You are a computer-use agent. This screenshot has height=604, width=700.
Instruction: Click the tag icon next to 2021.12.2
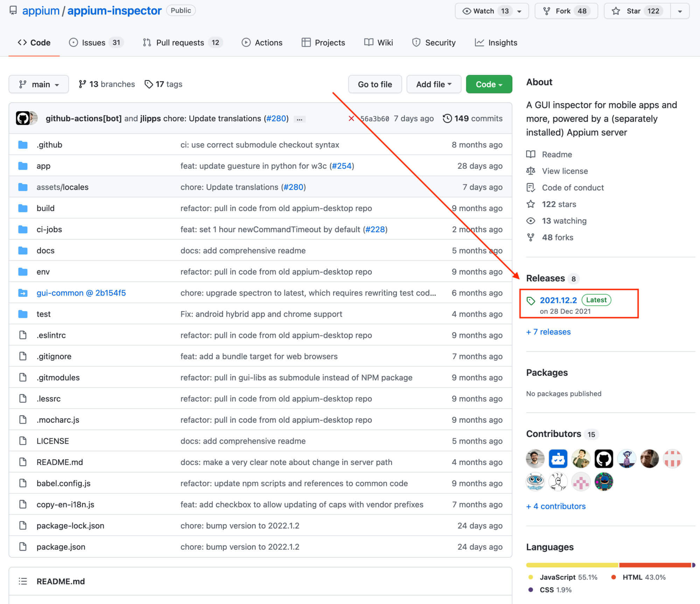(x=531, y=300)
